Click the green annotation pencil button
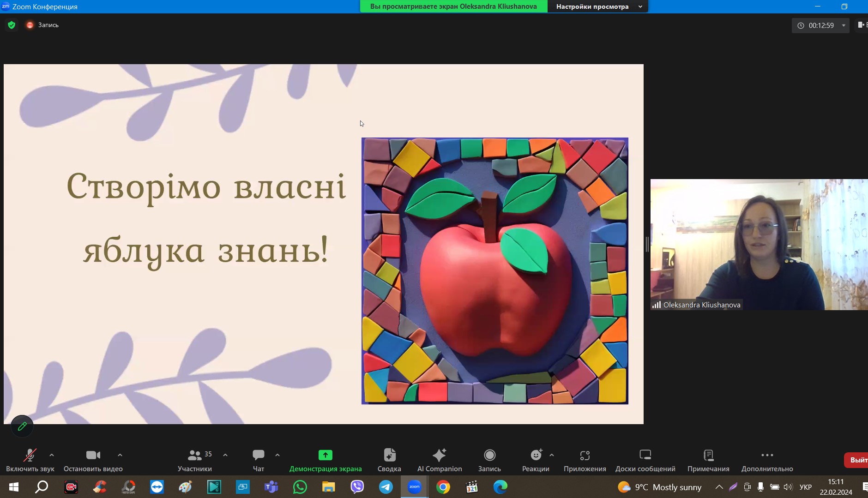This screenshot has width=868, height=498. point(22,426)
